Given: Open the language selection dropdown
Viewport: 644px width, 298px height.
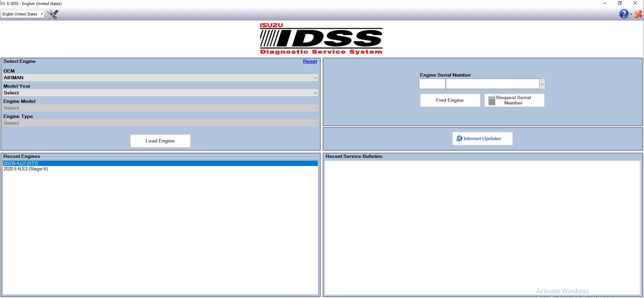Looking at the screenshot, I should [x=23, y=14].
